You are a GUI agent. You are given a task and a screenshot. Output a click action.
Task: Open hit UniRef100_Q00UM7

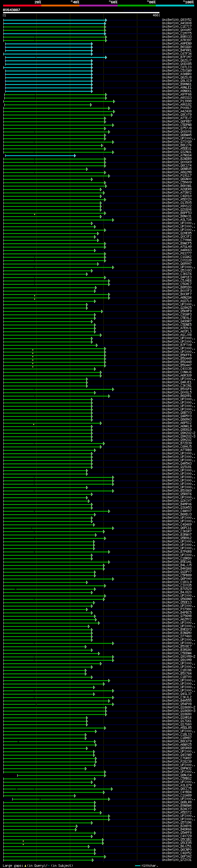click(177, 30)
